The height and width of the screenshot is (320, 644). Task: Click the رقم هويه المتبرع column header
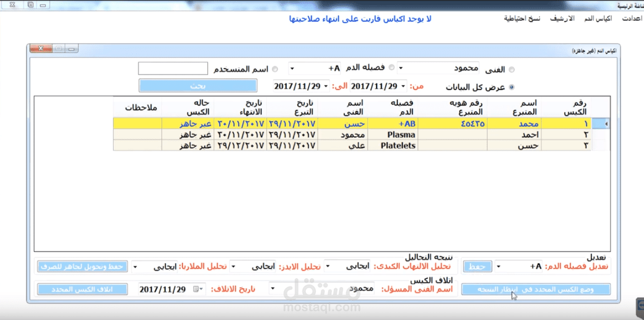pyautogui.click(x=453, y=107)
